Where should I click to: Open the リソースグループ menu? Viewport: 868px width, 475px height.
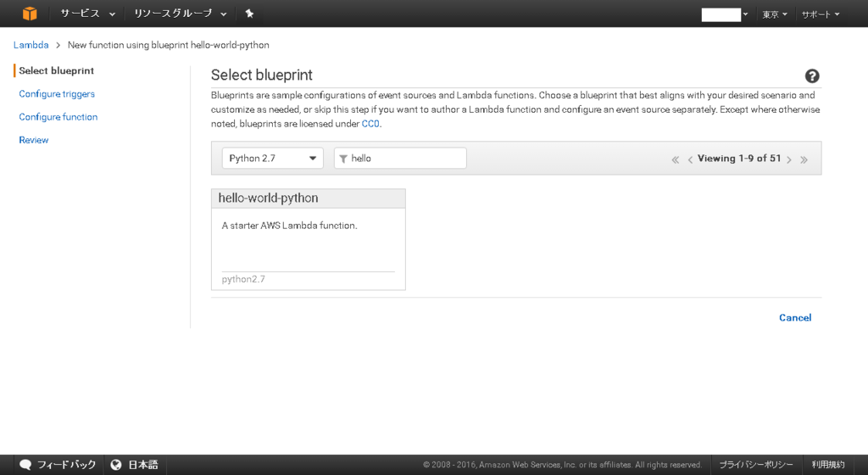click(x=180, y=14)
